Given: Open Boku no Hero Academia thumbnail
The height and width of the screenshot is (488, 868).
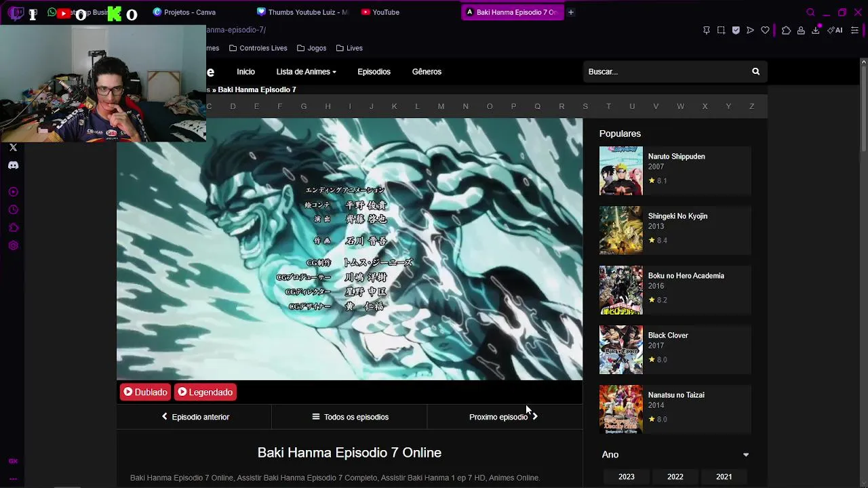Looking at the screenshot, I should (620, 290).
